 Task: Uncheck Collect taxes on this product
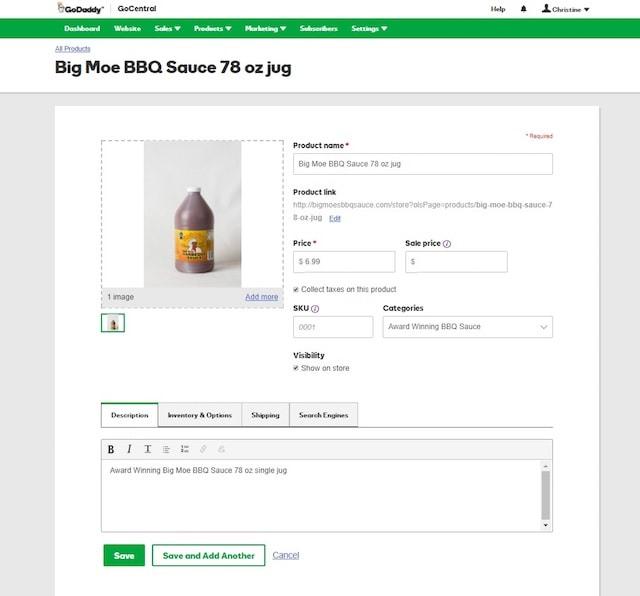pos(296,289)
